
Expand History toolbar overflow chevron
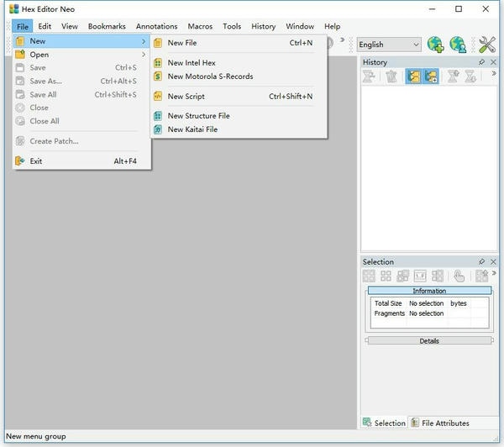click(494, 74)
